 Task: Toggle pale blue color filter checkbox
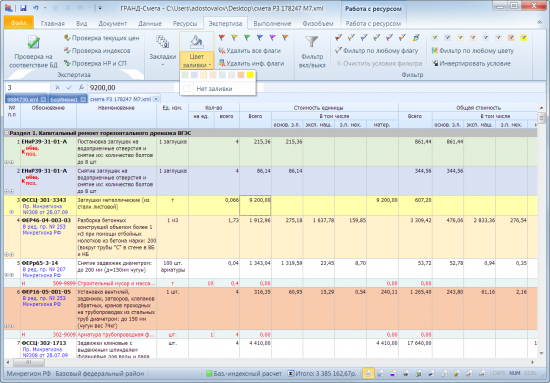click(485, 38)
